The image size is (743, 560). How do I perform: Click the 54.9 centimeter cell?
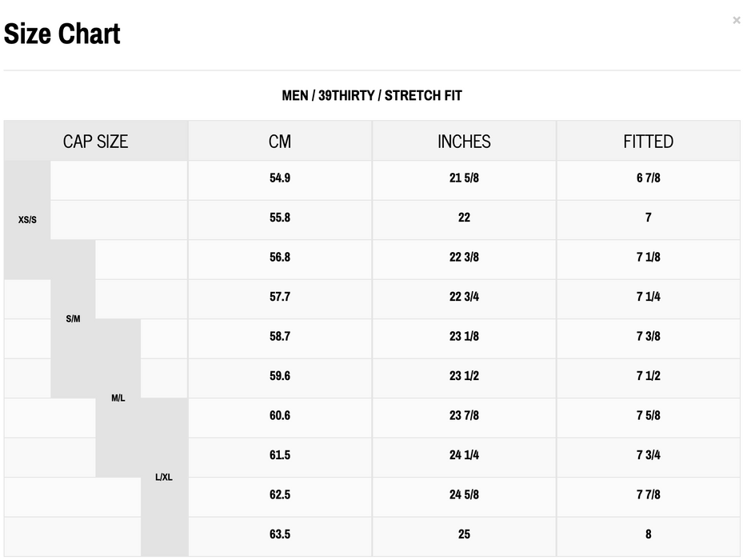(x=280, y=178)
